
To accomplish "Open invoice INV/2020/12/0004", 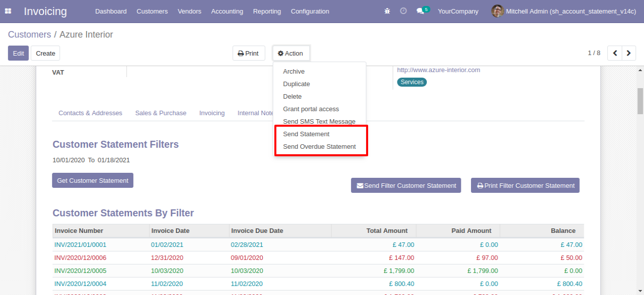I will pyautogui.click(x=80, y=284).
